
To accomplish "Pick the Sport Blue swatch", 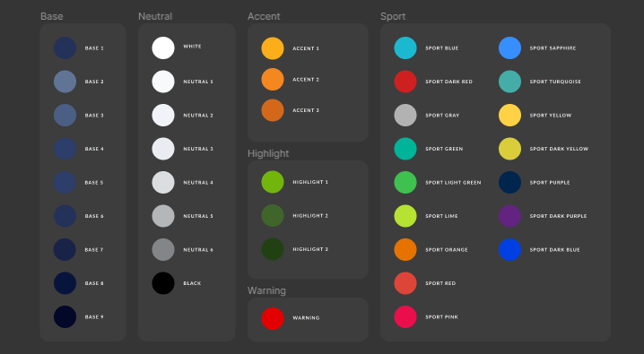I will pos(405,48).
